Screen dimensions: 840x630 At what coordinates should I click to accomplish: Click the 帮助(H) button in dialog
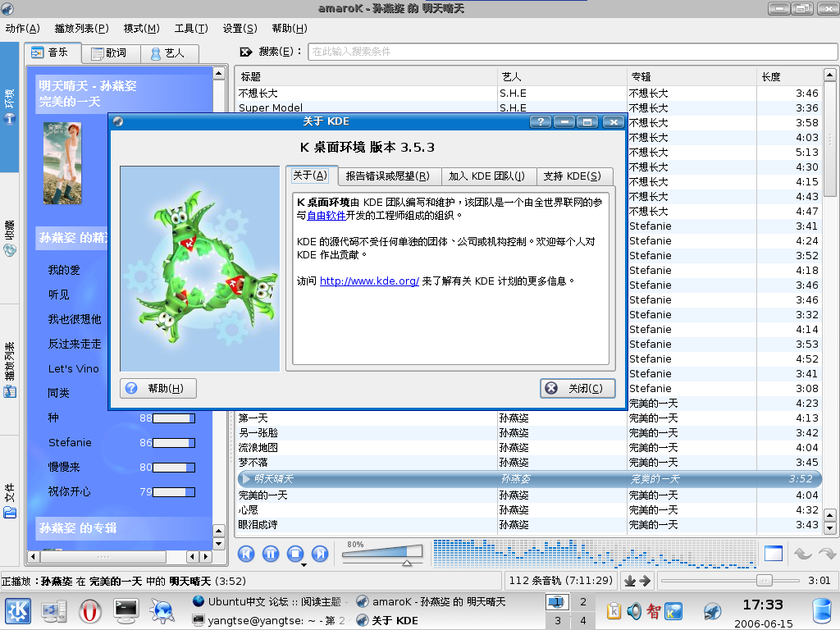point(158,388)
